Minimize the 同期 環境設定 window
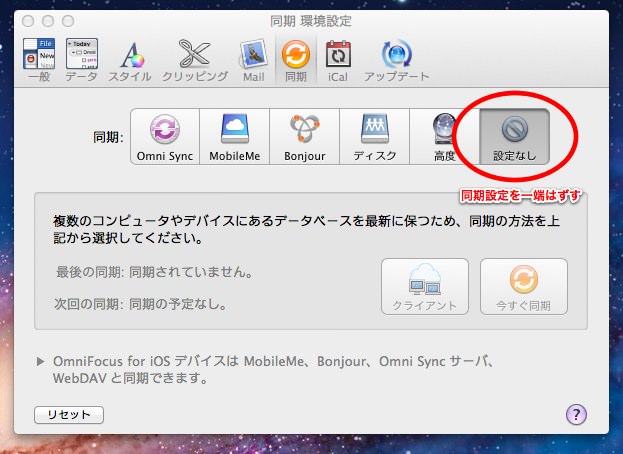Viewport: 623px width, 454px height. click(48, 21)
